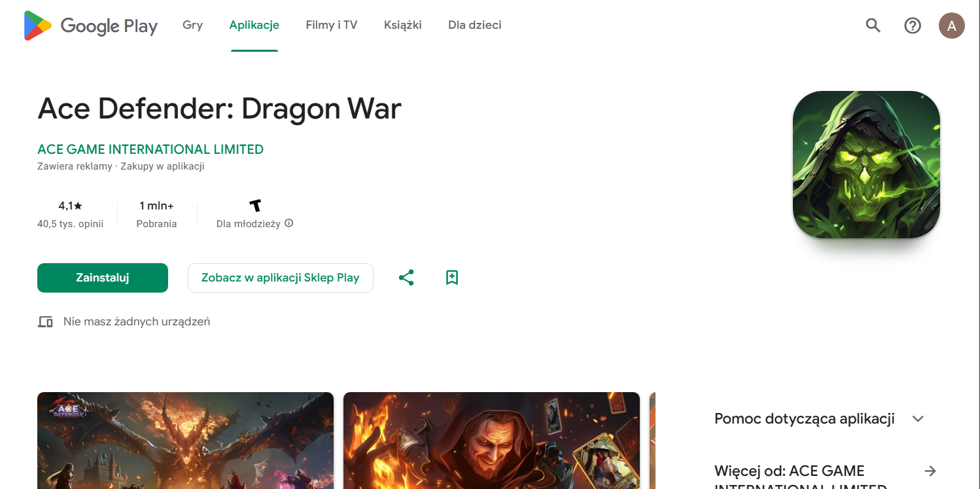Open the fire wizard screenshot thumbnail
Viewport: 980px width, 489px height.
491,441
